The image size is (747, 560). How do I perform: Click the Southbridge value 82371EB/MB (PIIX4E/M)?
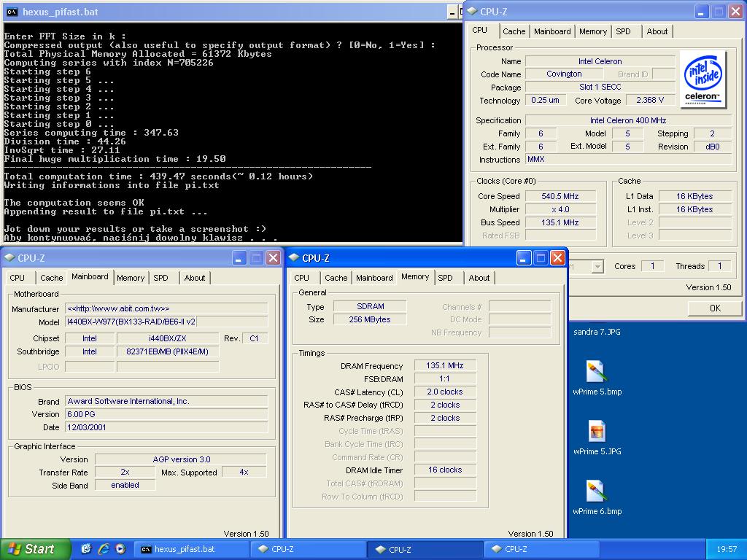pyautogui.click(x=168, y=352)
